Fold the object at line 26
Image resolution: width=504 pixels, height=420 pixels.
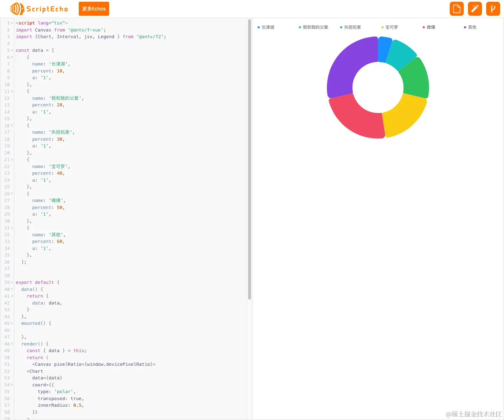tap(12, 194)
